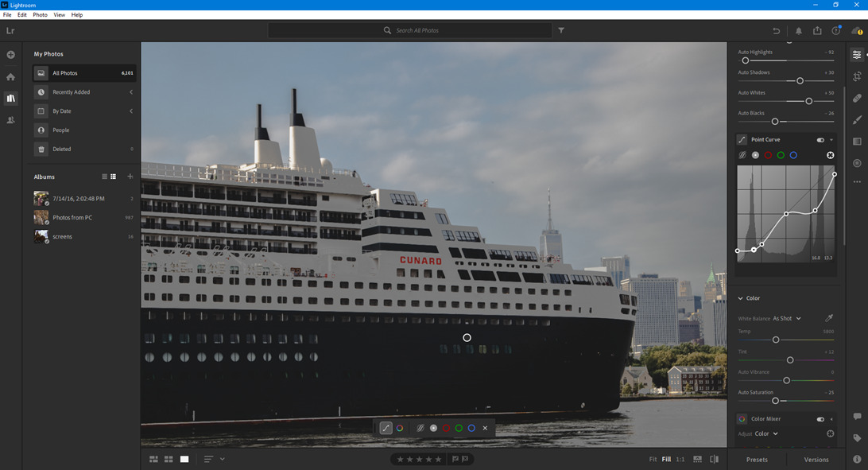Click the Versions button
868x470 pixels.
click(816, 460)
